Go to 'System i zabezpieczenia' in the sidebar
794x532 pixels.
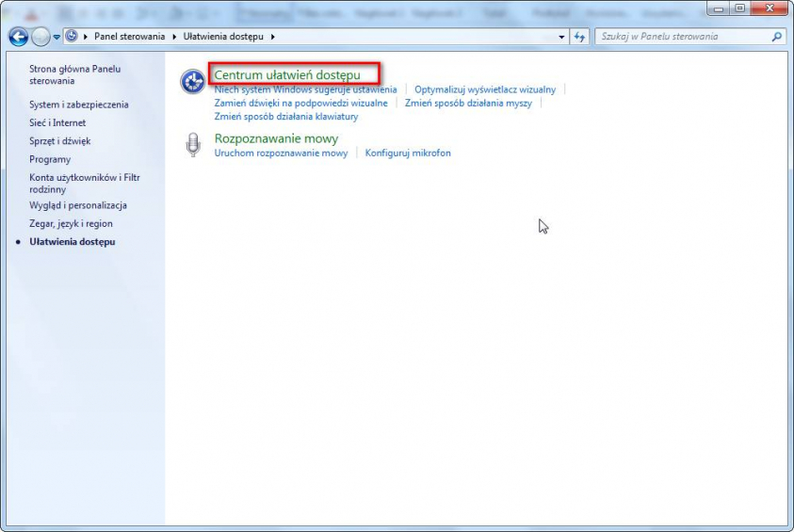pos(78,105)
